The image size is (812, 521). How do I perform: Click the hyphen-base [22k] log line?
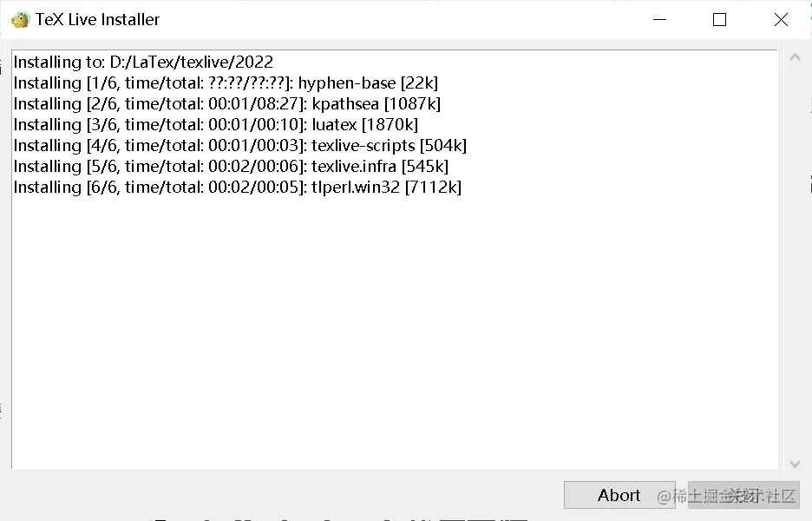coord(368,83)
